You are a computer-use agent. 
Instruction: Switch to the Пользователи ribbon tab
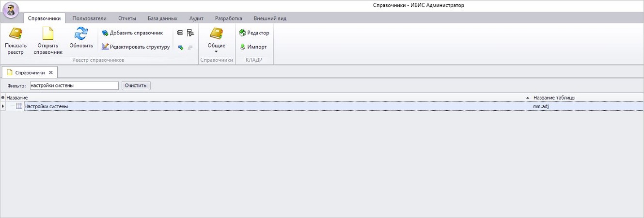(89, 18)
